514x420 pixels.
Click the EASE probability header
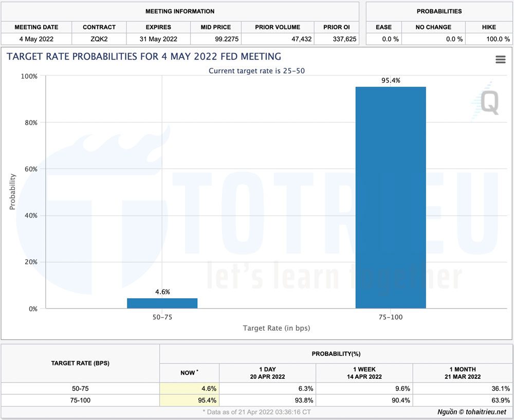(383, 27)
